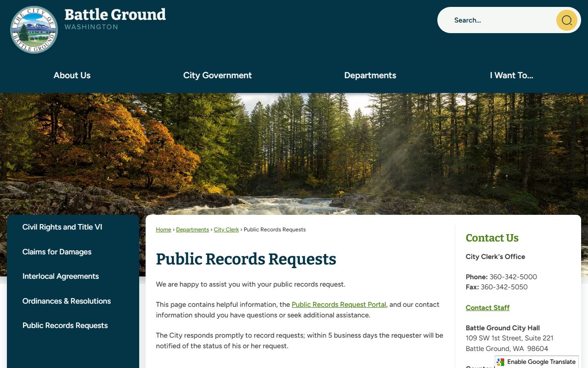The width and height of the screenshot is (588, 368).
Task: Open Ordinances & Resolutions sidebar link
Action: [x=67, y=301]
